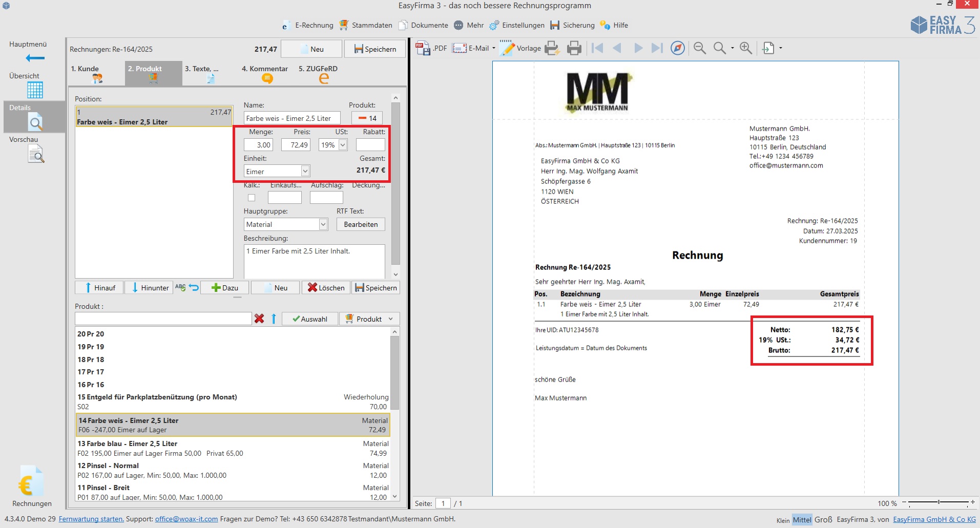The image size is (980, 528).
Task: Select product 12 Pinsel - Normal
Action: (233, 470)
